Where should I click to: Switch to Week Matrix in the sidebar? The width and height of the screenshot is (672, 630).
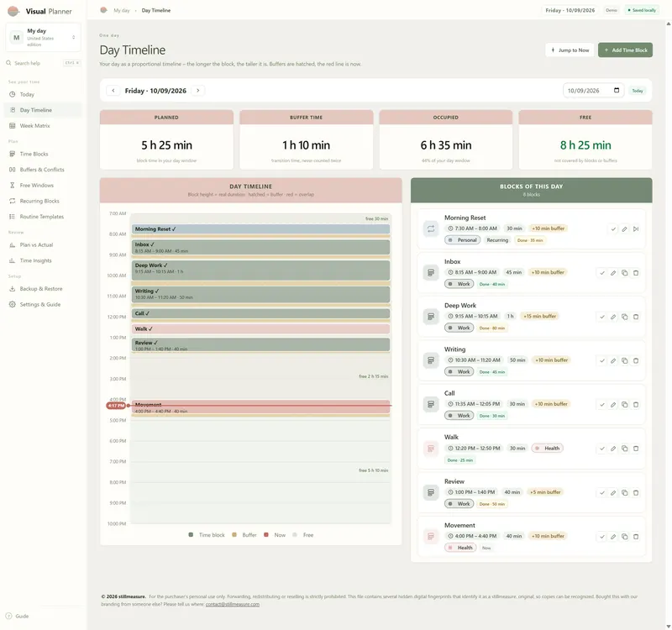click(x=42, y=126)
